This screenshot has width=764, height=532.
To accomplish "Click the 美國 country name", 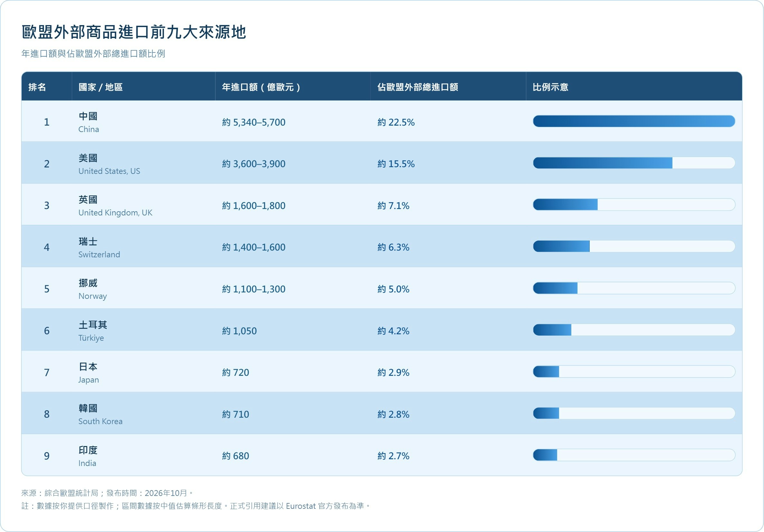I will [x=88, y=158].
